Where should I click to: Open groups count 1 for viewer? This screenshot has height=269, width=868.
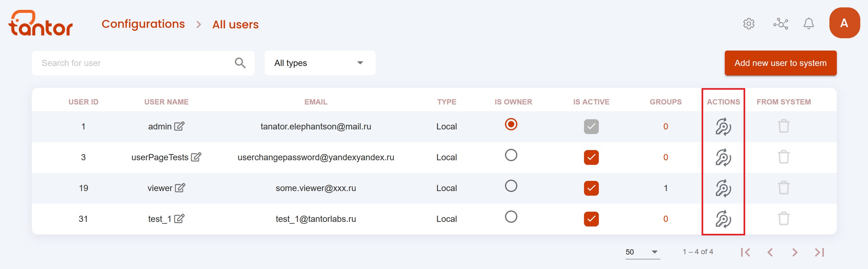[x=666, y=188]
